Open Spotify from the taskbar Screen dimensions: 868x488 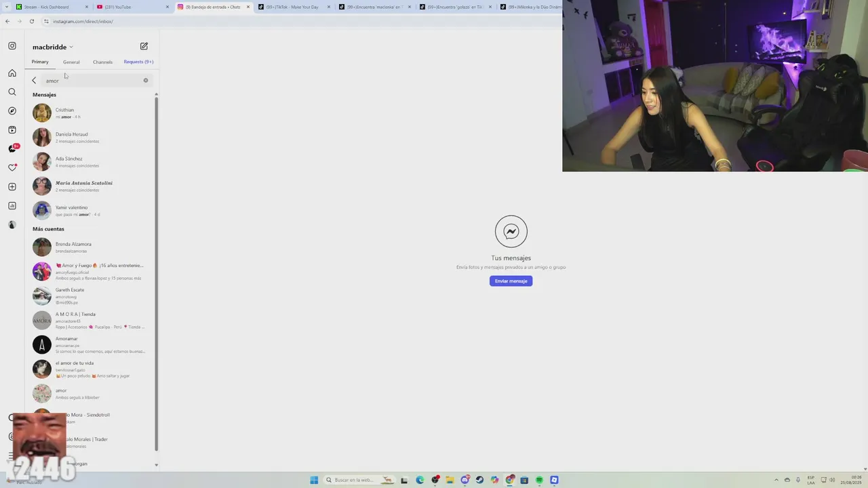(539, 480)
